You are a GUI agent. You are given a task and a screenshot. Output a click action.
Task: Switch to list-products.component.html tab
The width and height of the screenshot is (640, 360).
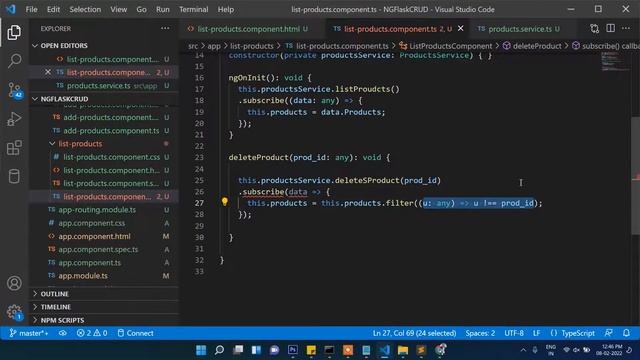coord(248,29)
